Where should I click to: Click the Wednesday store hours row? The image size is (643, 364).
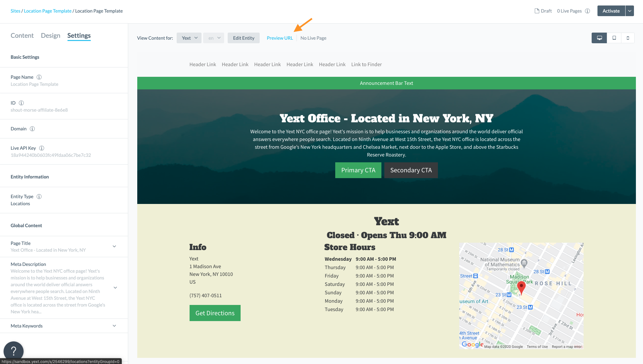click(x=360, y=259)
